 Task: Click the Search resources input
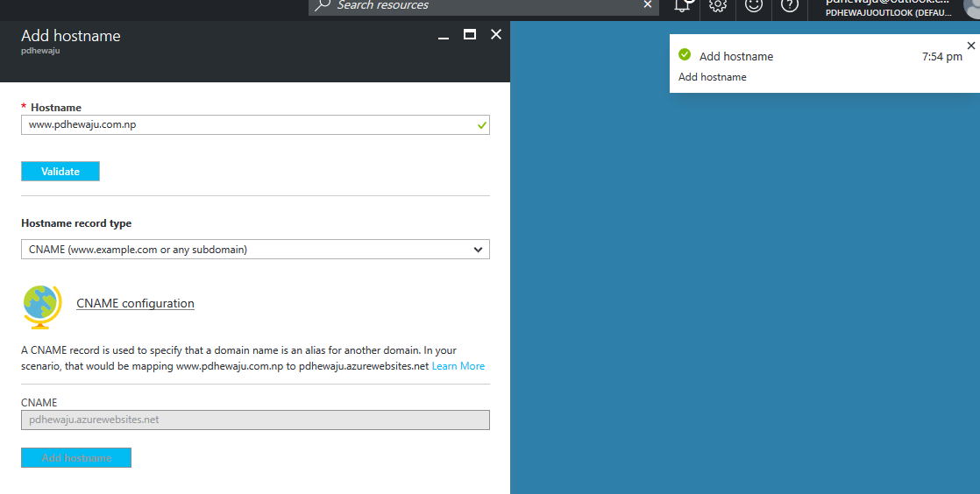pyautogui.click(x=484, y=5)
